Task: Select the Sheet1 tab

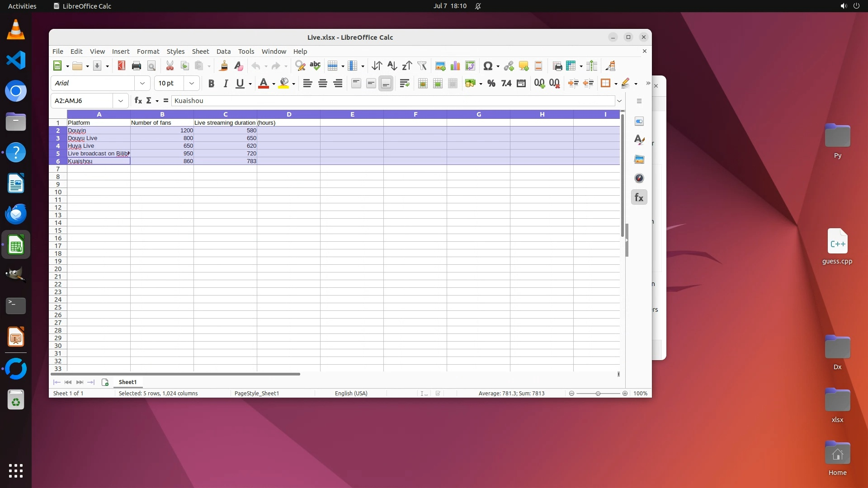Action: click(x=127, y=382)
